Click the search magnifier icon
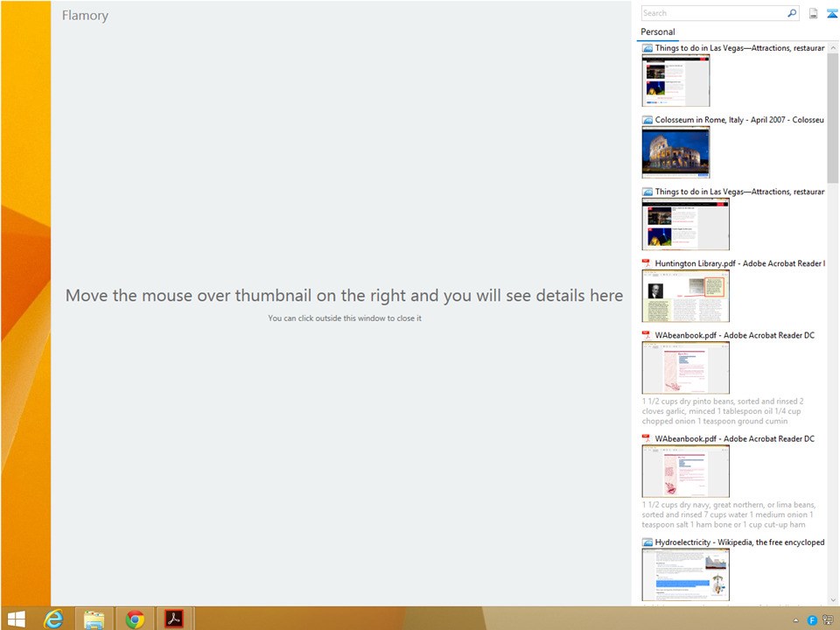The image size is (840, 630). click(x=792, y=13)
